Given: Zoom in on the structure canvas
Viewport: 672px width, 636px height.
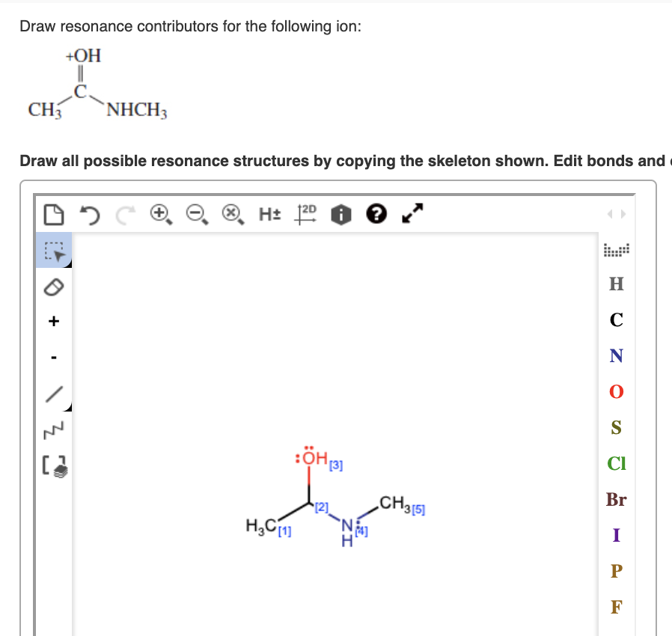Looking at the screenshot, I should [159, 215].
